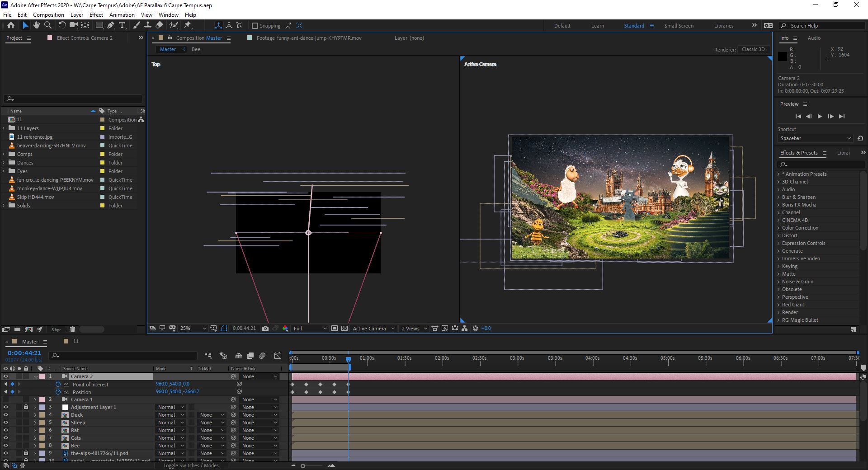
Task: Click the color swatch in the Info panel
Action: tap(783, 56)
